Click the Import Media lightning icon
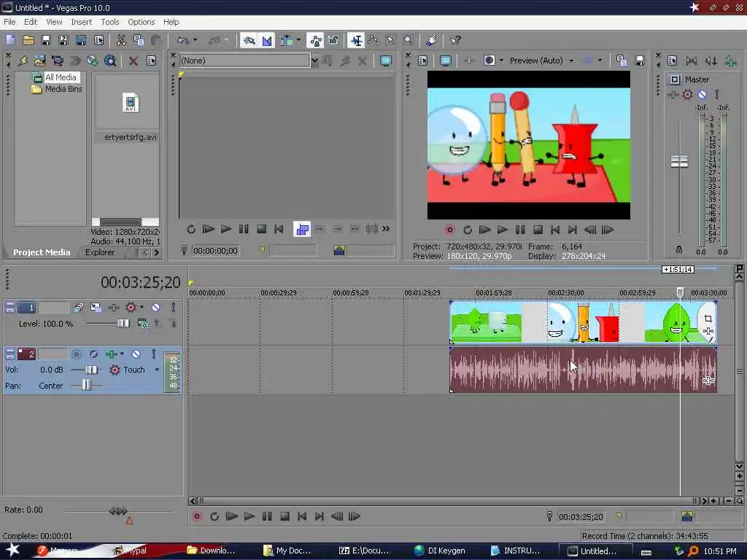The height and width of the screenshot is (560, 747). pyautogui.click(x=23, y=61)
